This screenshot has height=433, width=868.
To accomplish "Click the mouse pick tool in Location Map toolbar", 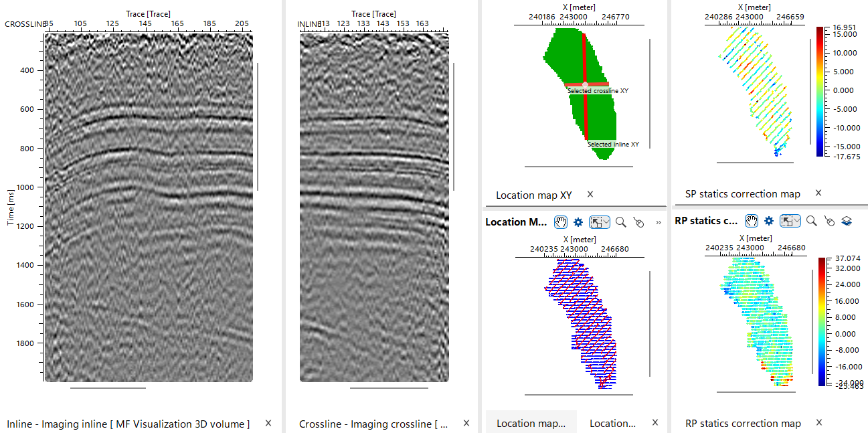I will [638, 222].
